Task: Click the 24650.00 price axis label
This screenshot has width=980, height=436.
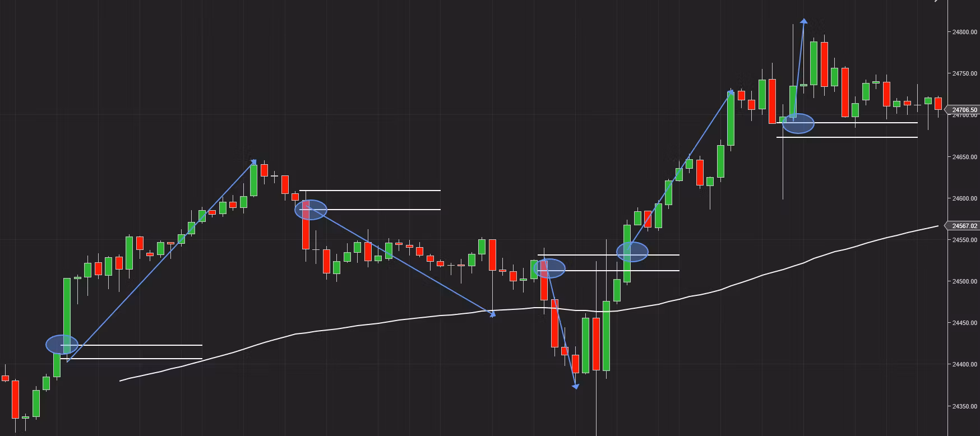Action: coord(964,157)
